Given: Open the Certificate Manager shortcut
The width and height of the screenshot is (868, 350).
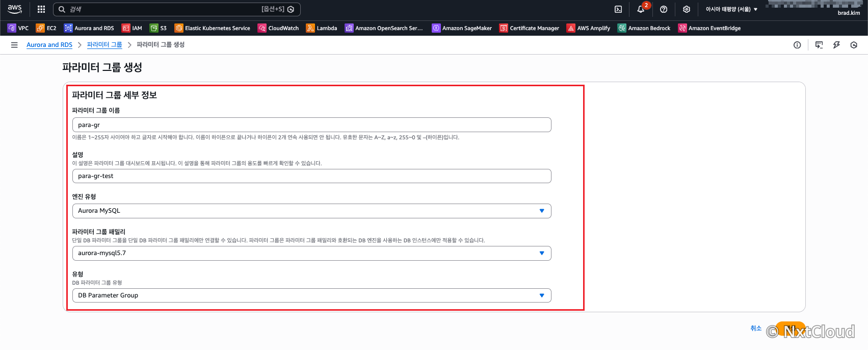Looking at the screenshot, I should (x=530, y=28).
